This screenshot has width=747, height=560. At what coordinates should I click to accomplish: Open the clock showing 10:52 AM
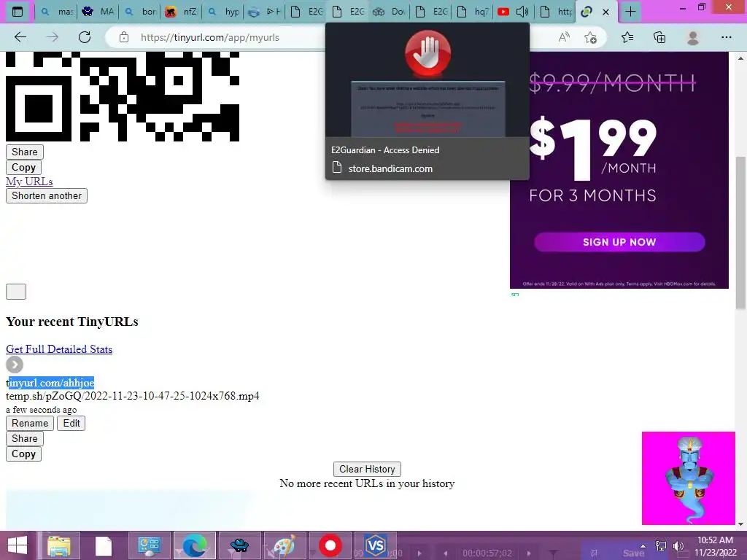tap(715, 545)
